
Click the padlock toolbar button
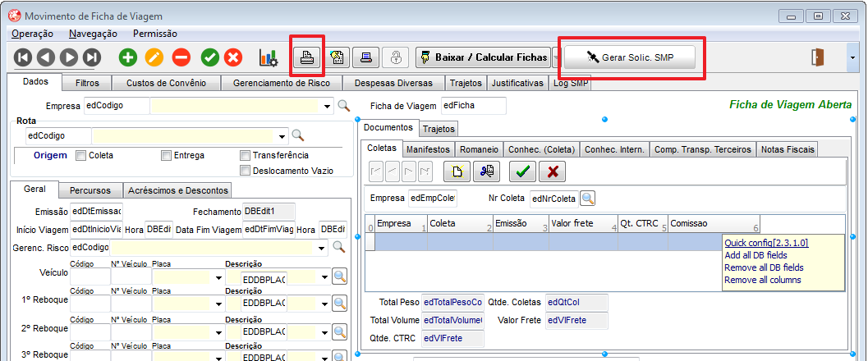397,57
